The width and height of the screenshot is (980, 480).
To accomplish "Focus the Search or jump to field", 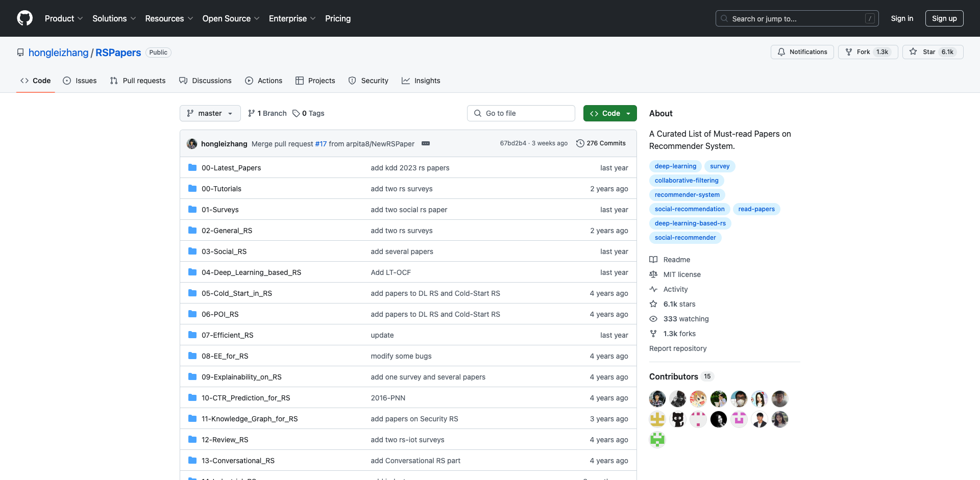I will coord(797,18).
